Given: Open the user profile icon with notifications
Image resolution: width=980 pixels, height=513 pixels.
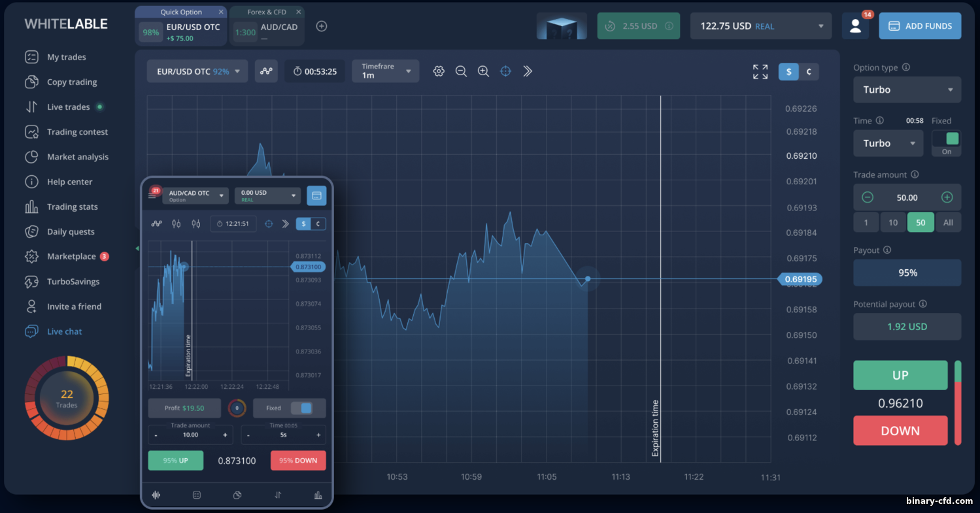Looking at the screenshot, I should [x=855, y=26].
